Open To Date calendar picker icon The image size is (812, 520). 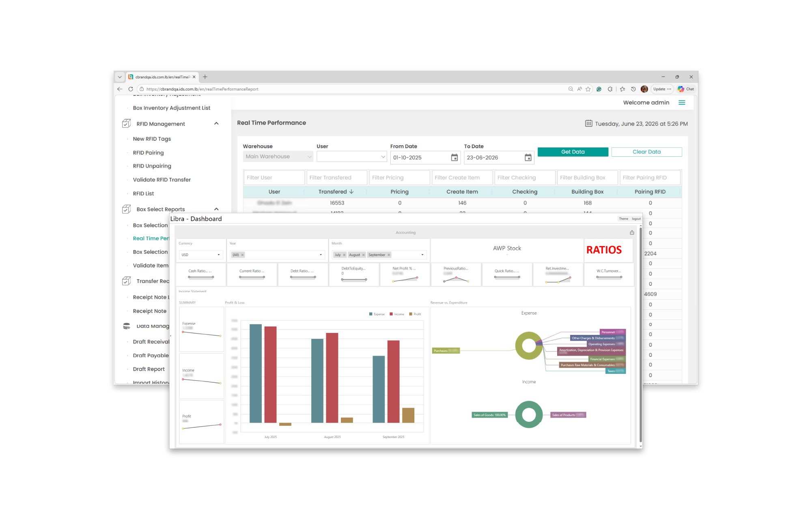click(528, 158)
